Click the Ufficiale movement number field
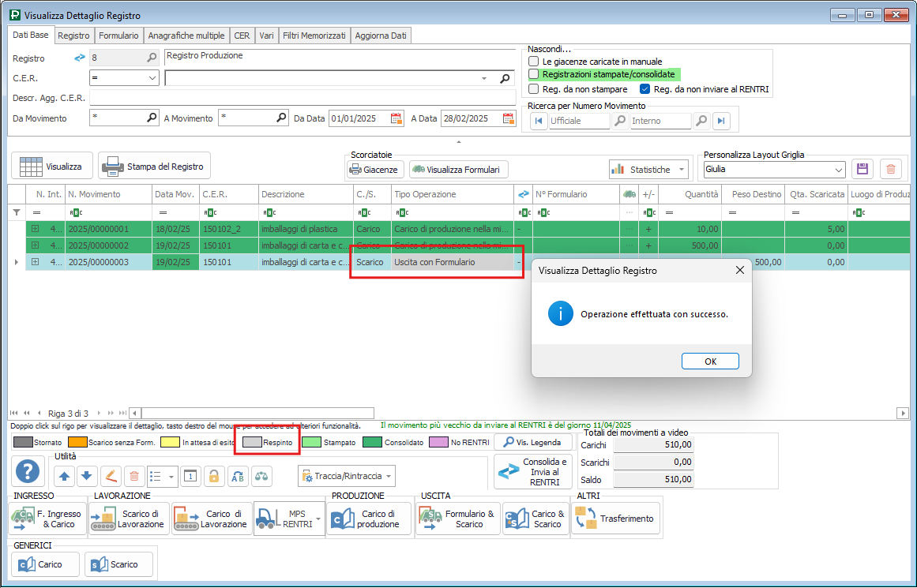 pyautogui.click(x=579, y=121)
